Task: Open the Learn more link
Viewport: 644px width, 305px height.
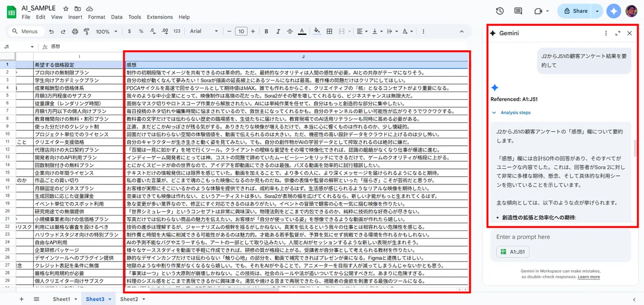Action: point(589,277)
